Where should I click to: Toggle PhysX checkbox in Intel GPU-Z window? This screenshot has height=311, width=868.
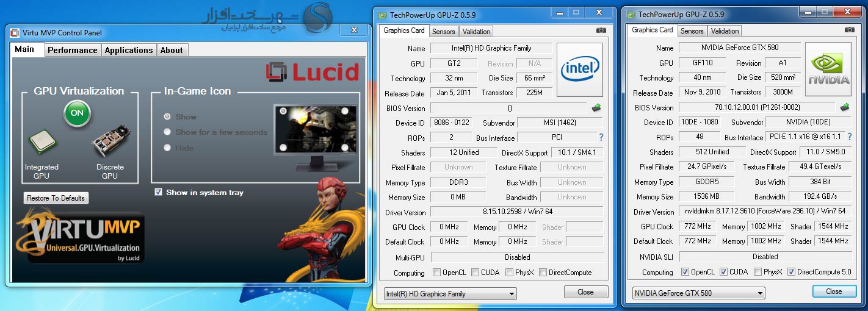click(x=509, y=273)
